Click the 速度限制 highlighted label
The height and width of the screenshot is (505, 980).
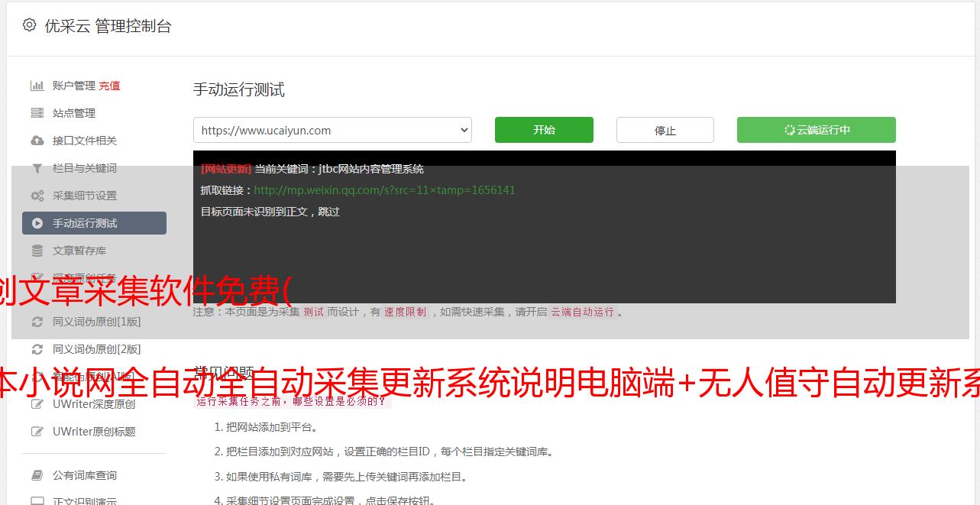pos(406,312)
